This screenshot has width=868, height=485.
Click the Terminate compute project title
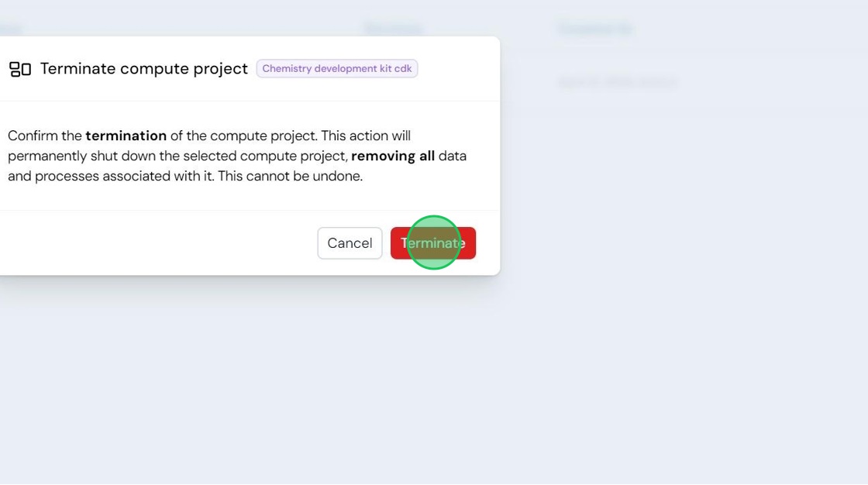144,69
